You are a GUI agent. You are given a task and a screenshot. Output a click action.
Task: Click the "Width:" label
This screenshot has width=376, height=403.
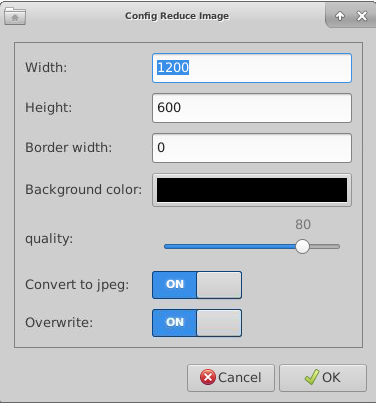46,68
